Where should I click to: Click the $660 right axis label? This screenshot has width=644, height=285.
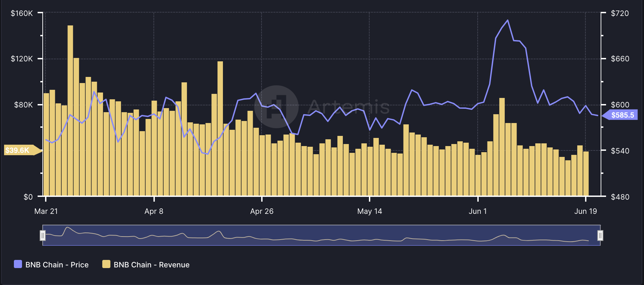[620, 59]
